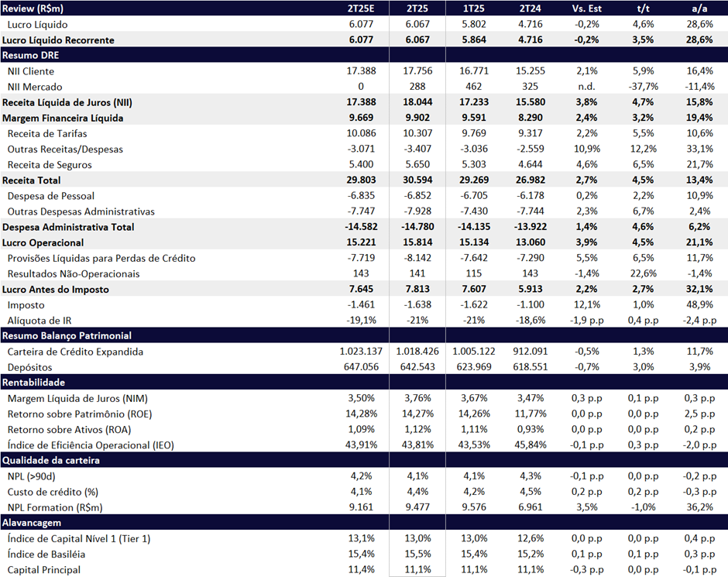
Task: Click the 'Índice de Basiléia' label
Action: point(46,555)
